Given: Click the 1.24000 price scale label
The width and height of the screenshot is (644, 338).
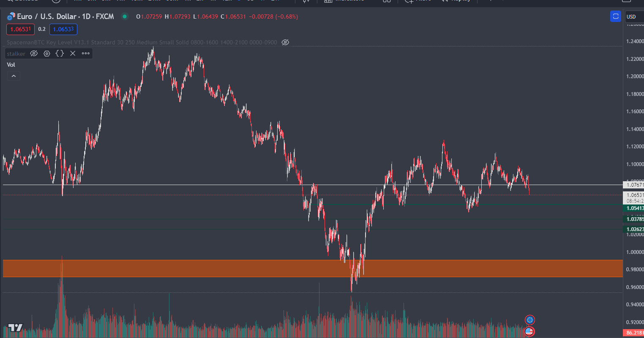Looking at the screenshot, I should (x=635, y=41).
